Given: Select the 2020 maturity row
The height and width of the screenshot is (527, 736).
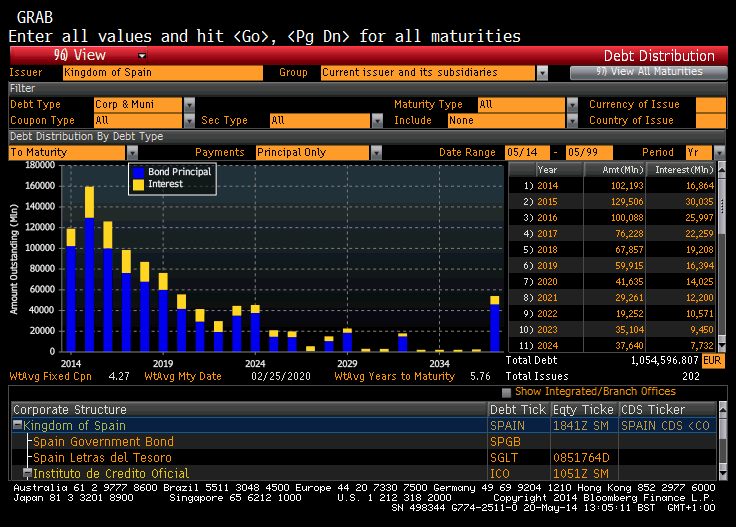Looking at the screenshot, I should pyautogui.click(x=612, y=282).
